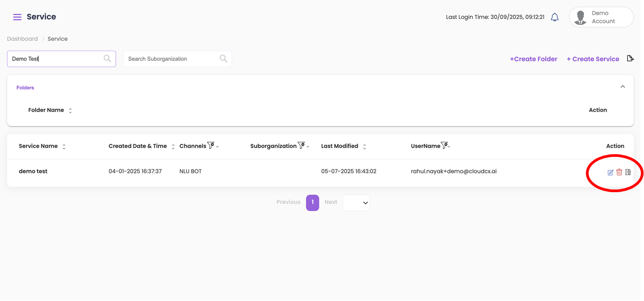Open the Suborganization column filter
644x301 pixels.
301,146
